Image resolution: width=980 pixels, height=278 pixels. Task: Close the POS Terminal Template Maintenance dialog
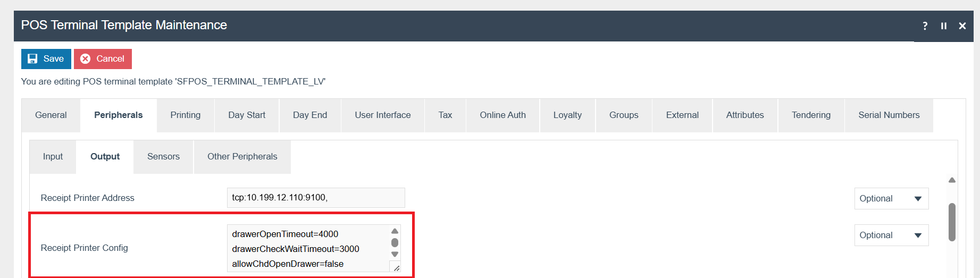[x=962, y=26]
